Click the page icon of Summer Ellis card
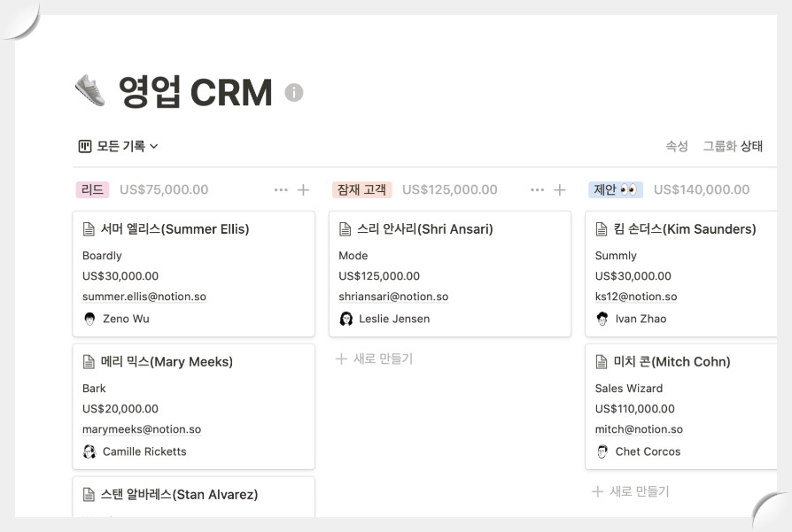The image size is (792, 532). click(89, 229)
